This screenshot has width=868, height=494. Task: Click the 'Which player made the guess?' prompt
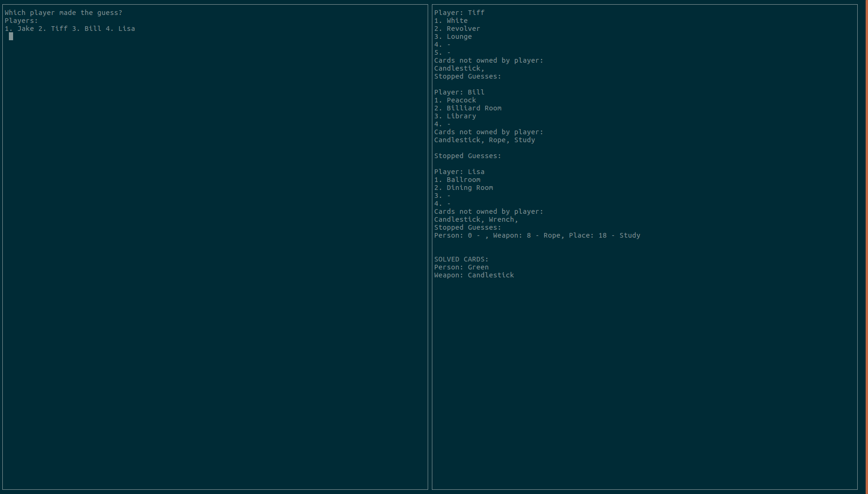pyautogui.click(x=63, y=13)
